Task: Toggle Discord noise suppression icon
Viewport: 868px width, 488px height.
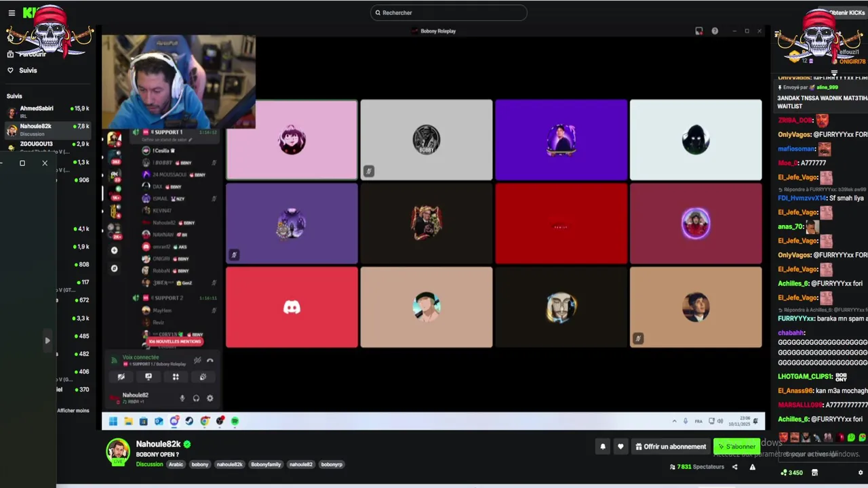Action: (197, 361)
